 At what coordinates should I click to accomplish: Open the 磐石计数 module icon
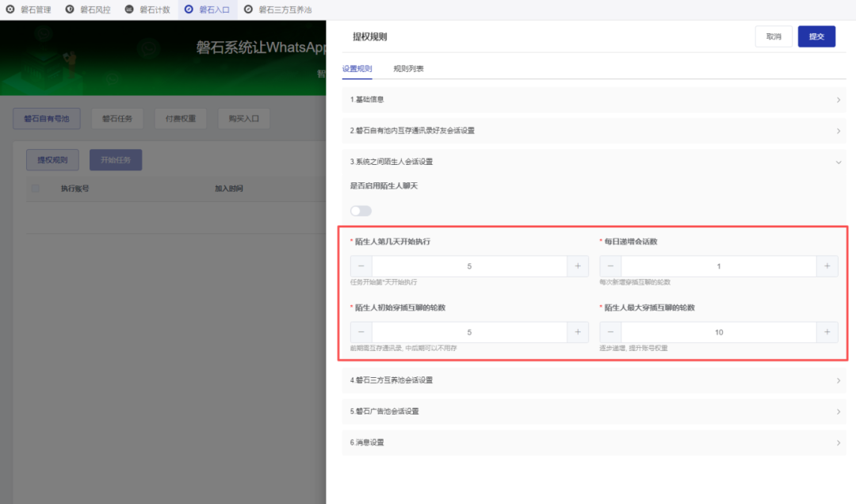point(128,9)
